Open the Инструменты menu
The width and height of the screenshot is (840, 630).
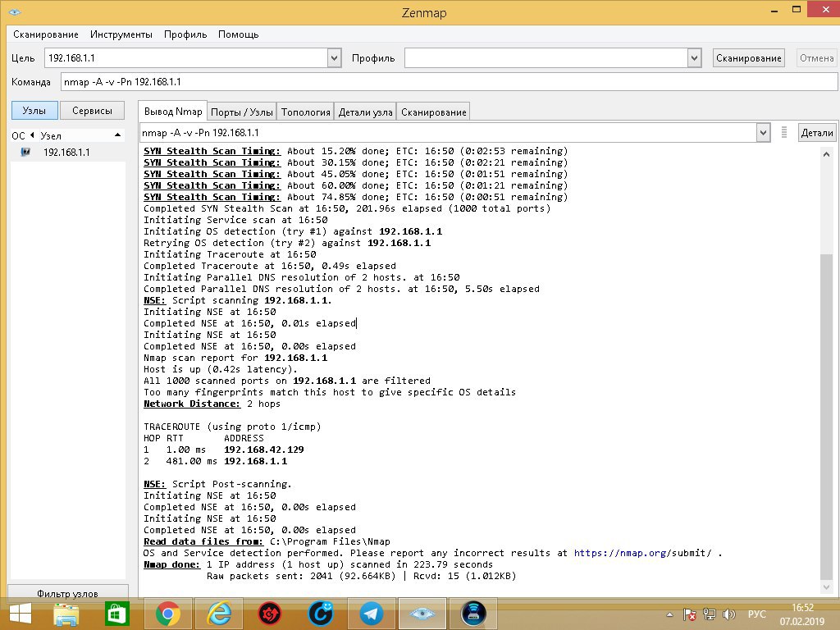tap(121, 34)
